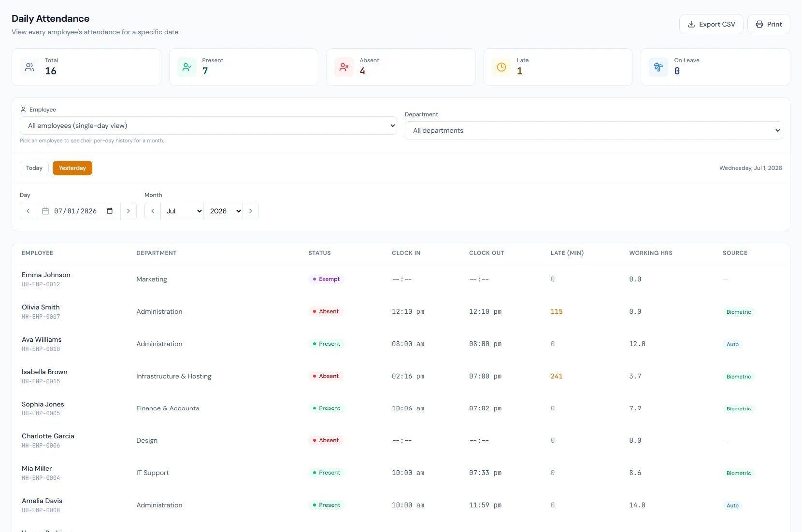Click employee ID HH-EMP-0015
Image resolution: width=802 pixels, height=532 pixels.
tap(41, 381)
